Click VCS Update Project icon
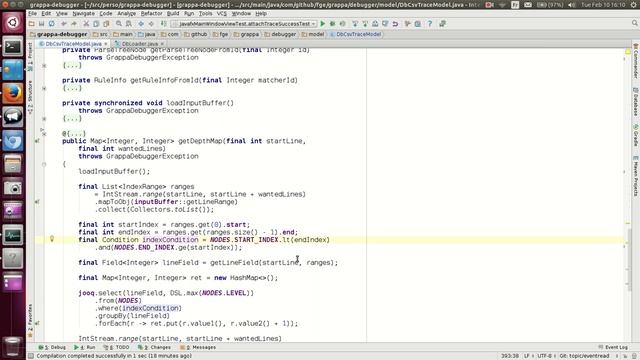640x360 pixels. pyautogui.click(x=355, y=24)
